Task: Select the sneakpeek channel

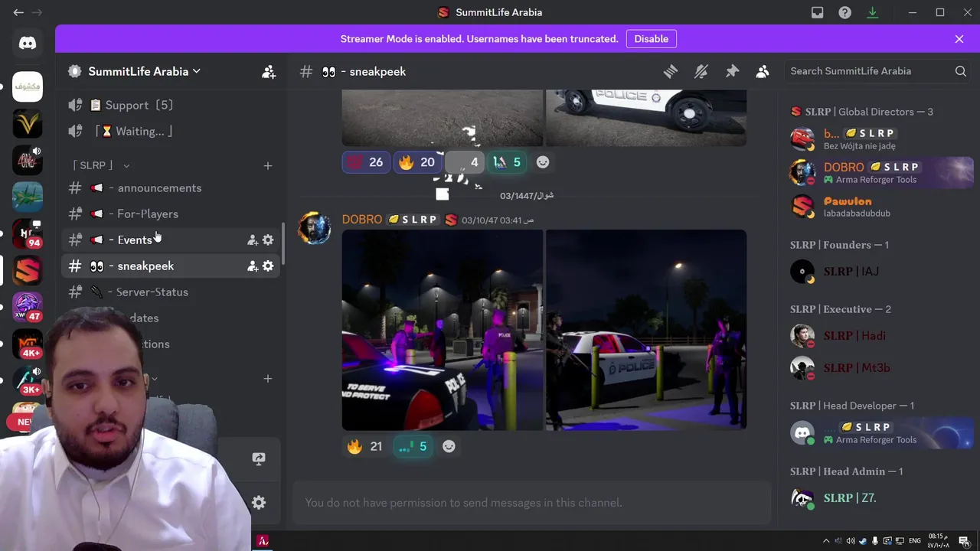Action: coord(171,266)
